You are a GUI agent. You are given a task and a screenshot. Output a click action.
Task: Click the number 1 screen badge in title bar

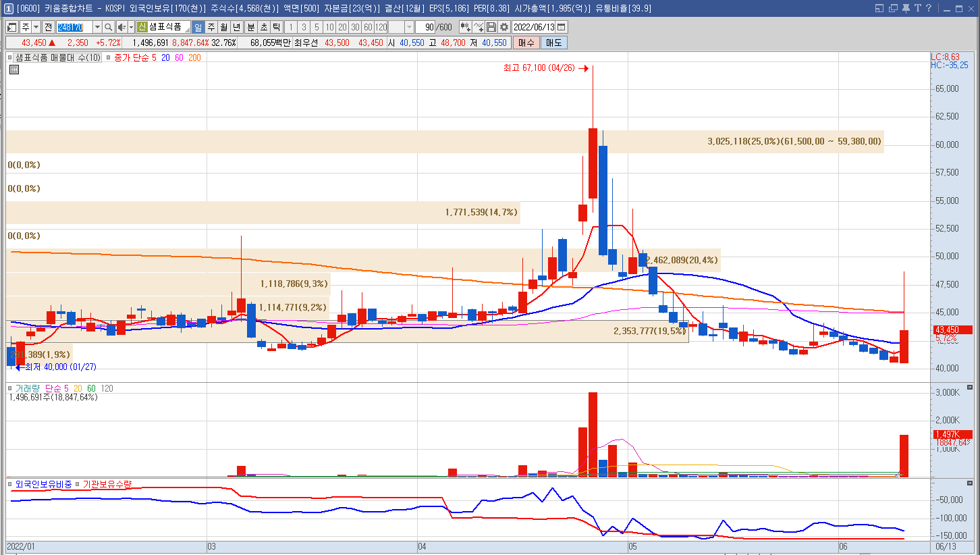(x=7, y=8)
